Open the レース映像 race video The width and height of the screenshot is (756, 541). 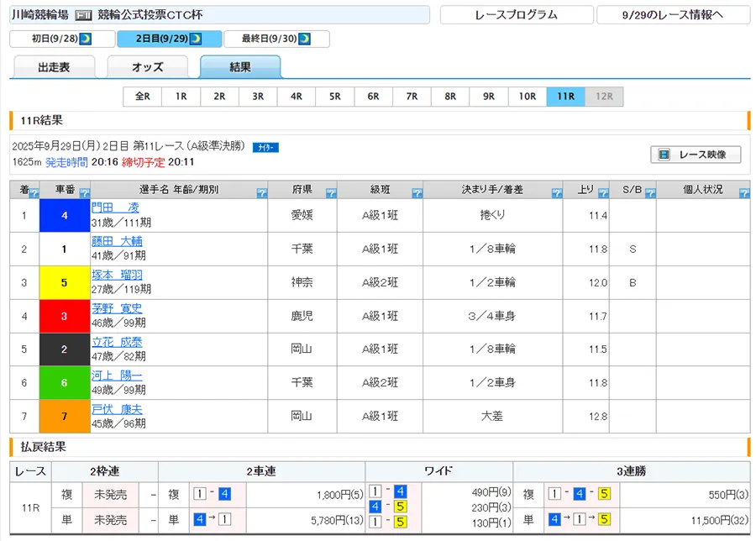click(x=696, y=155)
